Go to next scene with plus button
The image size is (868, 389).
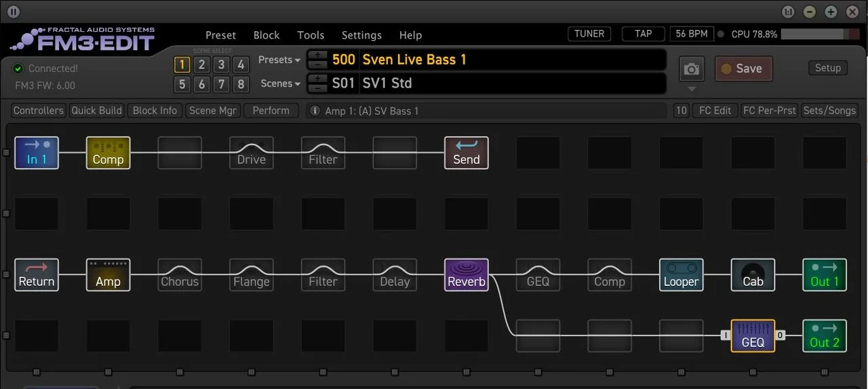click(x=317, y=79)
